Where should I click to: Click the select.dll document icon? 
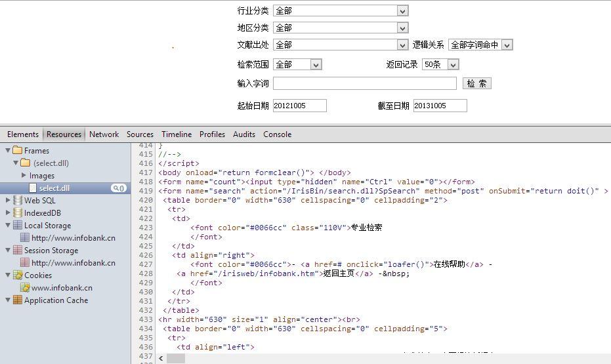pyautogui.click(x=33, y=188)
